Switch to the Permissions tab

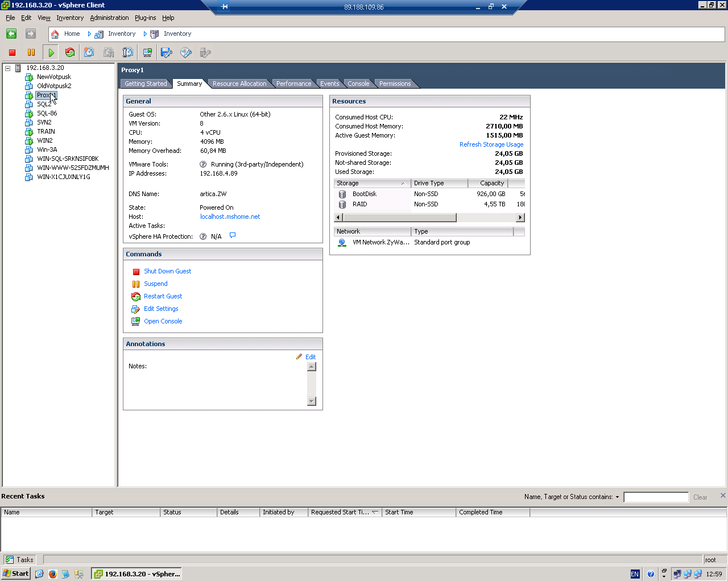[395, 84]
